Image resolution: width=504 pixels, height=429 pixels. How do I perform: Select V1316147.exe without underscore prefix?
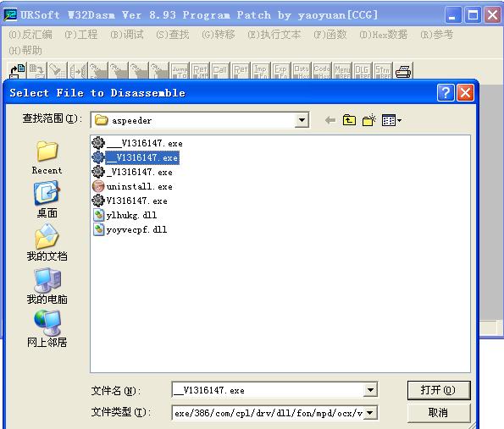pyautogui.click(x=130, y=201)
